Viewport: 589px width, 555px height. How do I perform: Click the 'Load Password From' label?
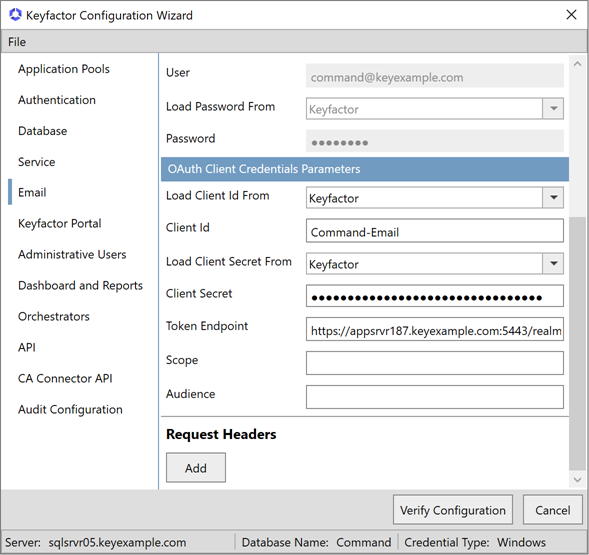220,107
